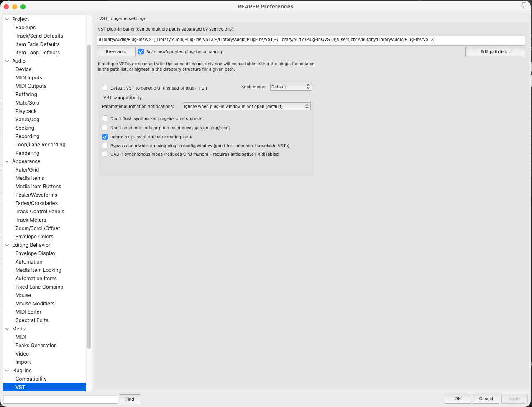This screenshot has width=532, height=407.
Task: Check Default VST to generic UI option
Action: point(105,88)
